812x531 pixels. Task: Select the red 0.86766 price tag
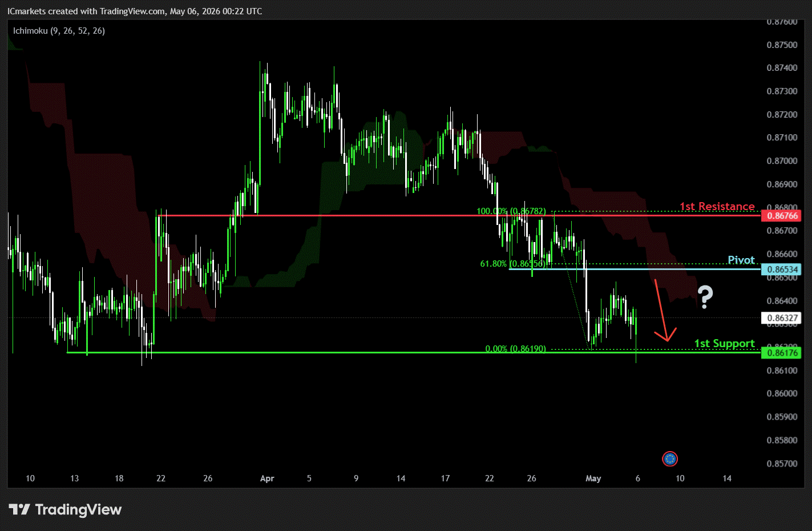pos(781,216)
